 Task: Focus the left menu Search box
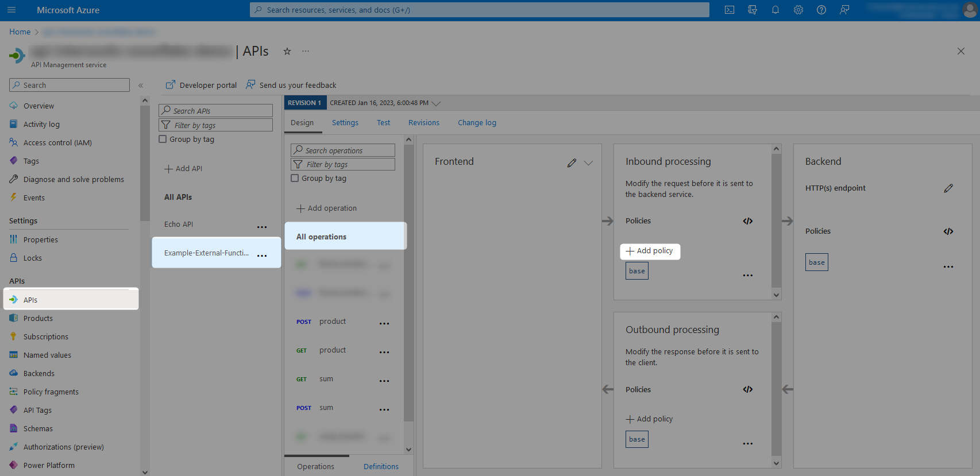(70, 85)
